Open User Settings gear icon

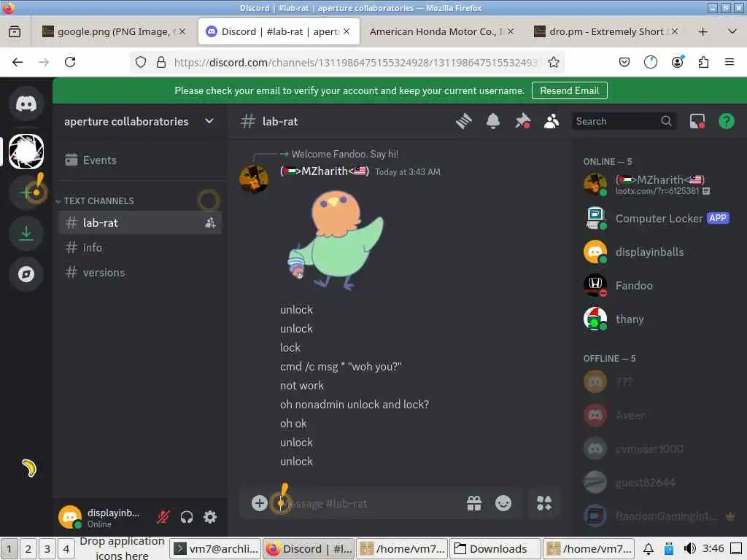[x=210, y=517]
